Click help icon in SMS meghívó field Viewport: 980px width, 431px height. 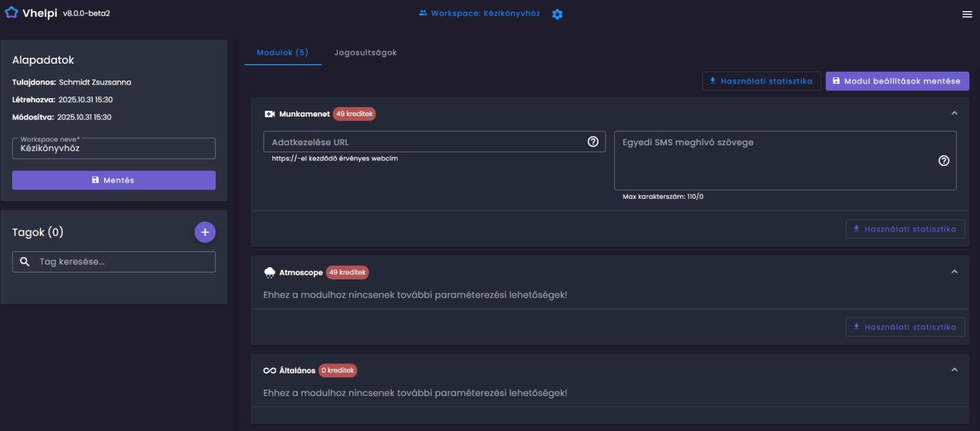point(943,161)
